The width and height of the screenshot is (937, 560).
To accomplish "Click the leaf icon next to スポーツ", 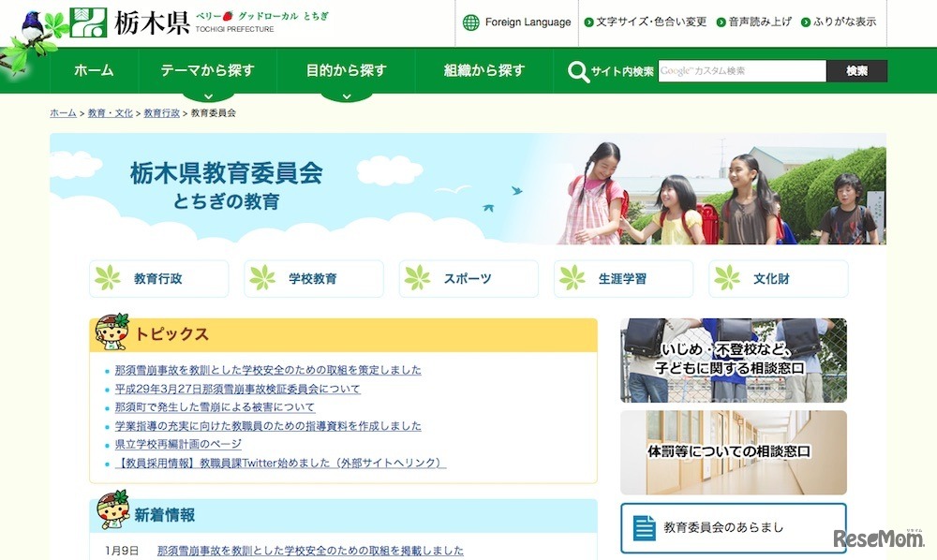I will point(417,278).
